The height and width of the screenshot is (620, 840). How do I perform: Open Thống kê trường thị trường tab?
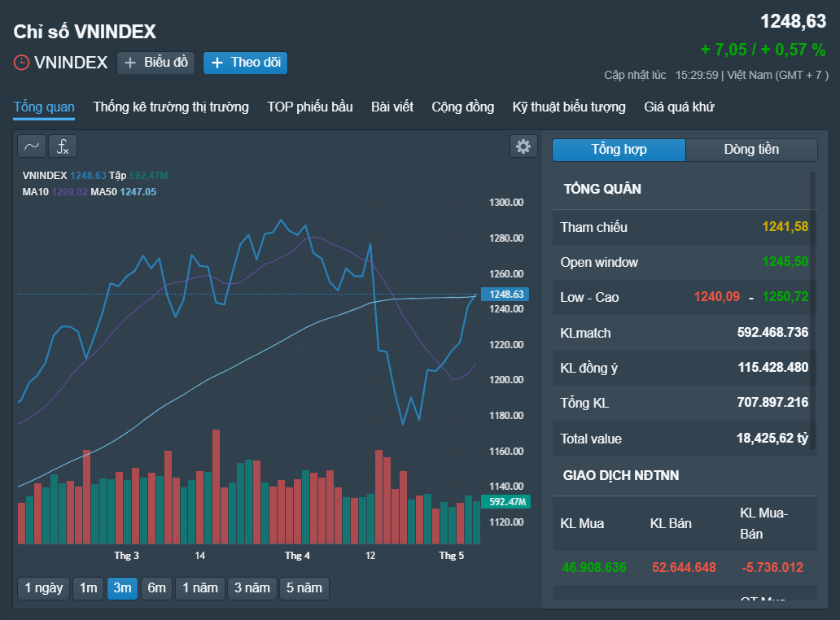(x=171, y=107)
